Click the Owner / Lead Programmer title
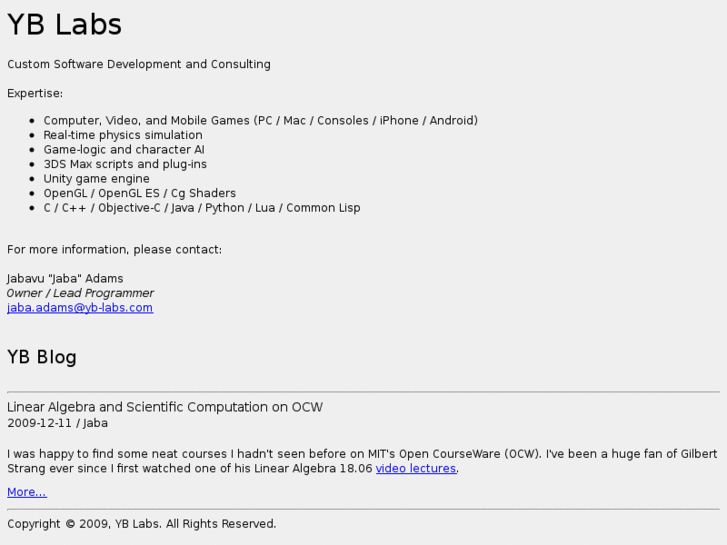Viewport: 727px width, 545px height. (x=81, y=293)
